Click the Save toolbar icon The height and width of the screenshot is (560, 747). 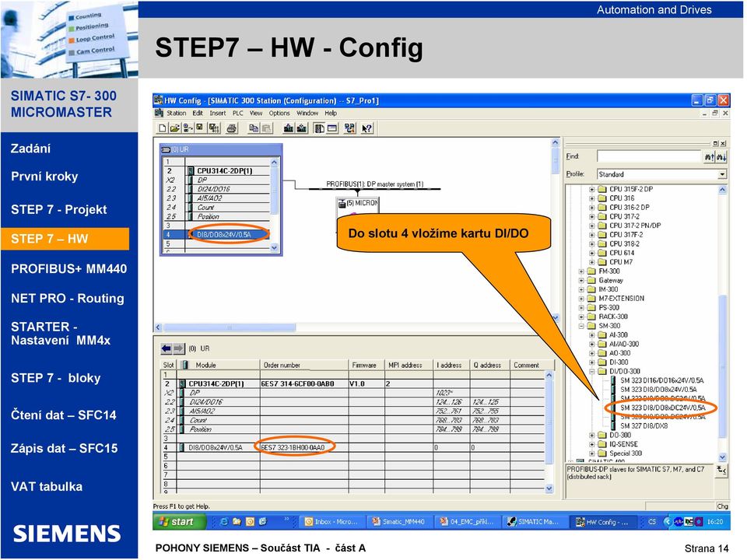click(x=200, y=128)
